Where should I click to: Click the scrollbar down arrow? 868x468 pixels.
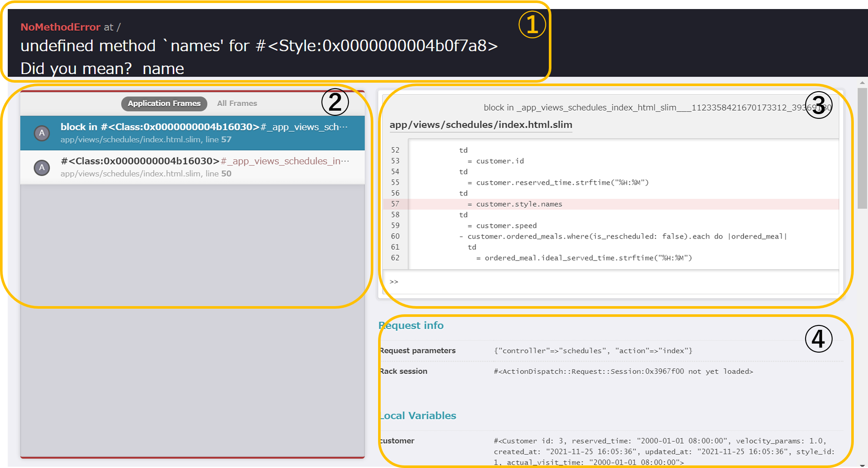[862, 465]
